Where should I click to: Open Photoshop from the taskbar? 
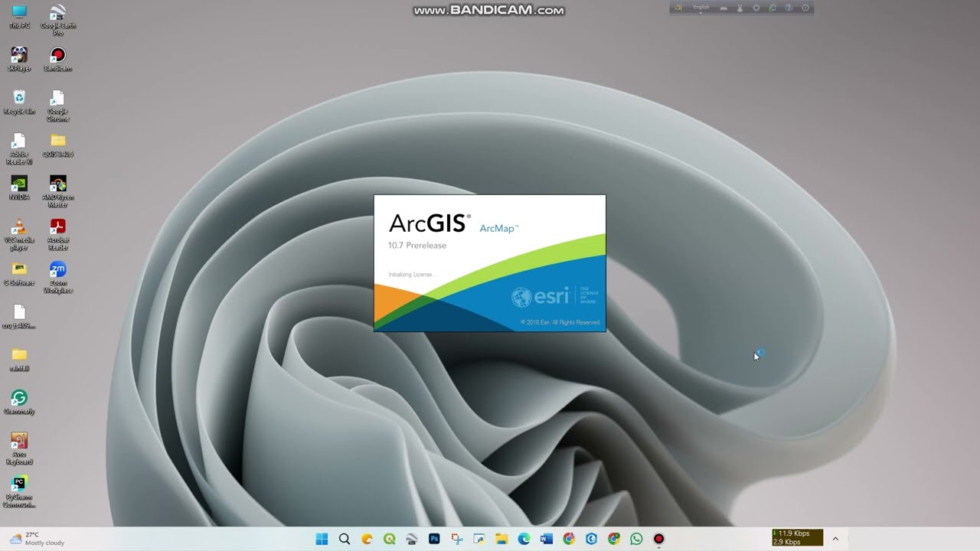pyautogui.click(x=434, y=539)
